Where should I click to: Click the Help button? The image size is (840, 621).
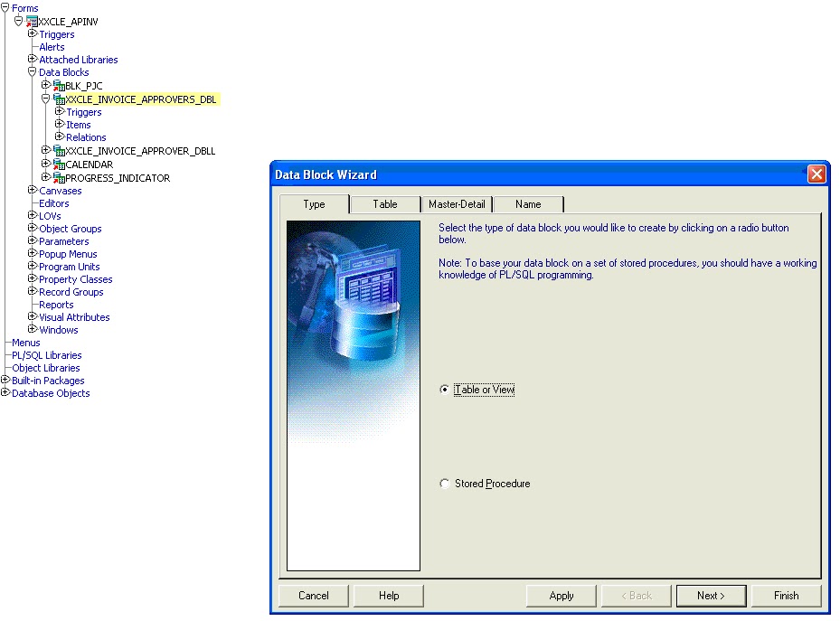389,596
